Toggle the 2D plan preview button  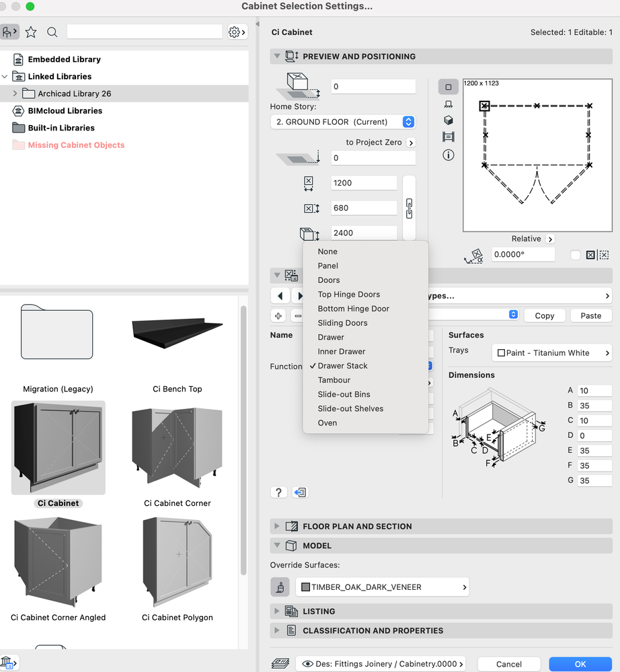point(449,87)
